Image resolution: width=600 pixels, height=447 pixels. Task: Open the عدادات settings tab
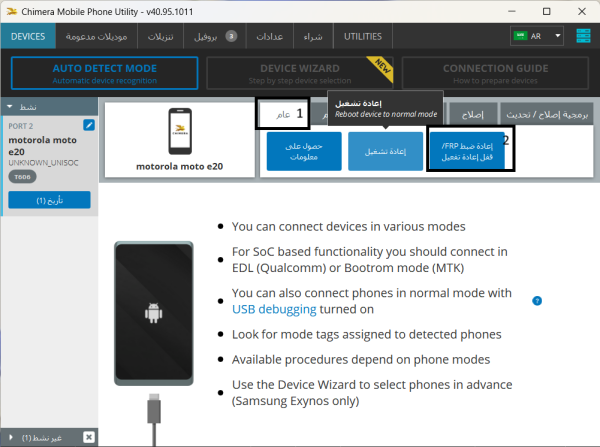[x=269, y=36]
